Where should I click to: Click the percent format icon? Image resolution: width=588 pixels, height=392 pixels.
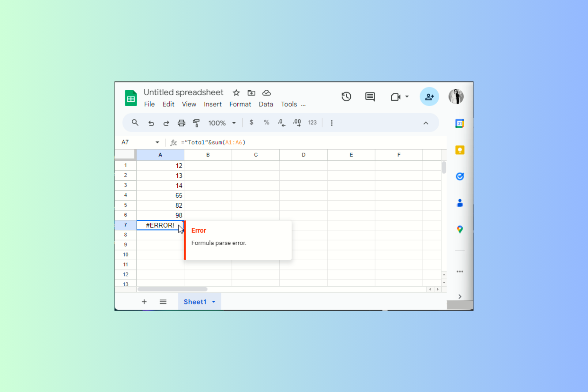(266, 123)
